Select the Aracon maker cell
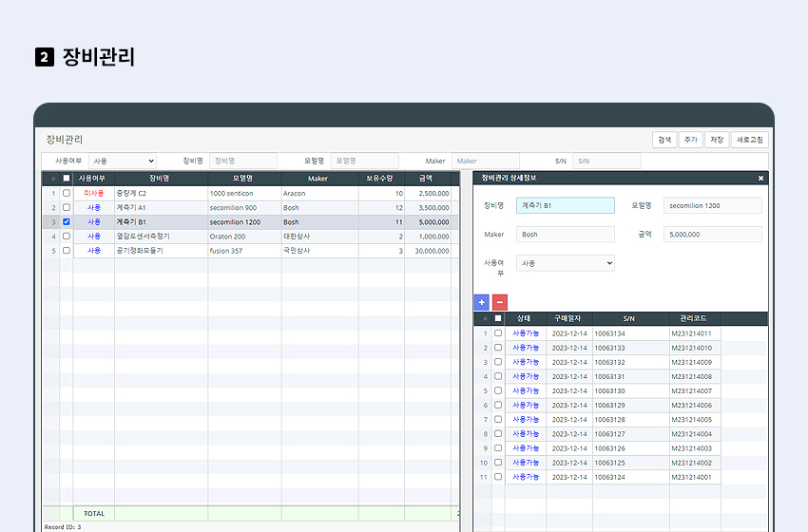 (x=320, y=193)
